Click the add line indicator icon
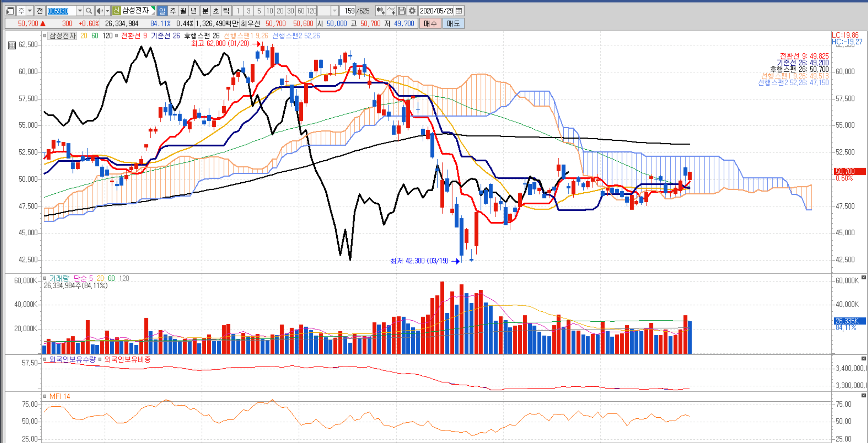This screenshot has height=443, width=868. tap(391, 11)
